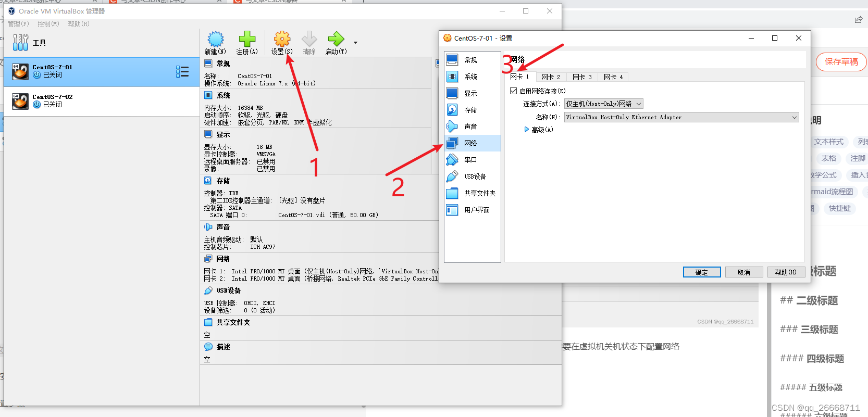868x417 pixels.
Task: Select 显示 category in settings dialog
Action: click(x=473, y=93)
